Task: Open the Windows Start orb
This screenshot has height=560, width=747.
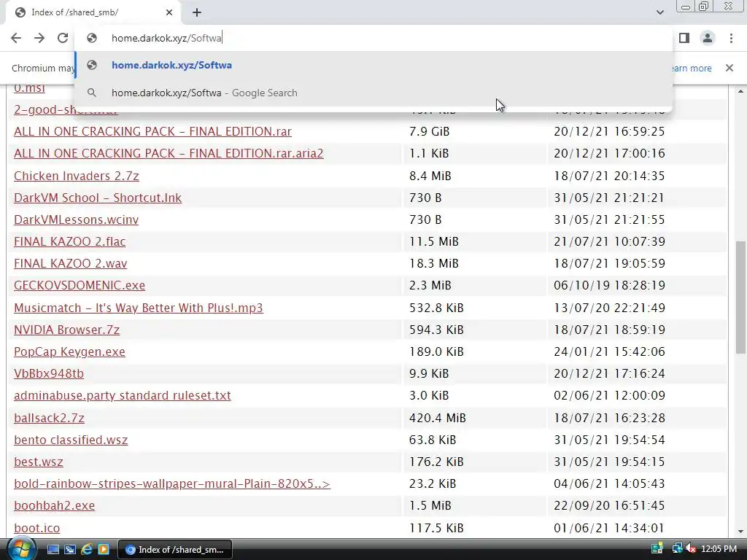Action: [x=21, y=549]
